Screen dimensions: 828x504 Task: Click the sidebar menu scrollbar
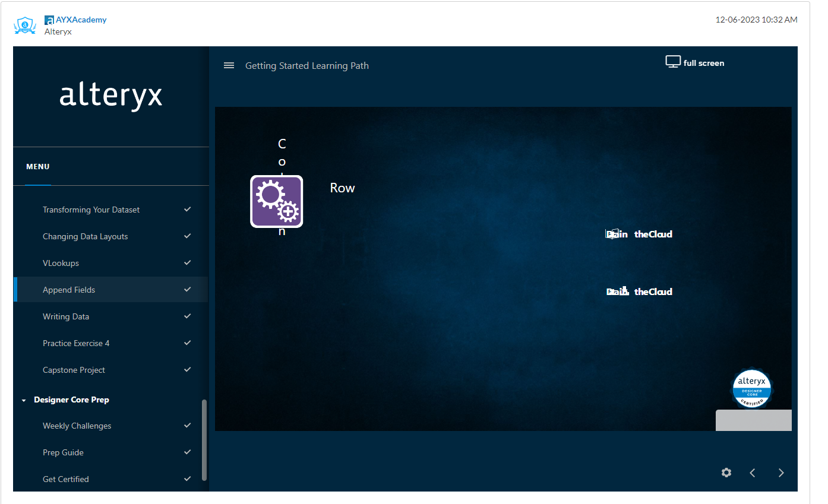[x=204, y=440]
